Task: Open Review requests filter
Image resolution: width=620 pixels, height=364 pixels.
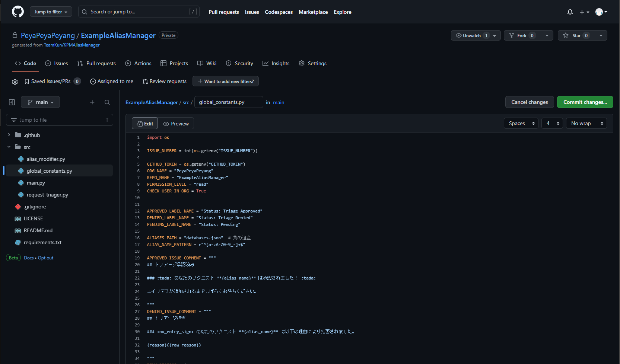Action: [164, 81]
